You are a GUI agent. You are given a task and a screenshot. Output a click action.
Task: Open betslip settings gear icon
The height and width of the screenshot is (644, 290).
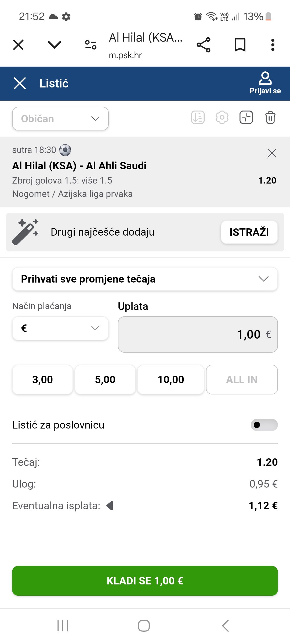tap(222, 118)
